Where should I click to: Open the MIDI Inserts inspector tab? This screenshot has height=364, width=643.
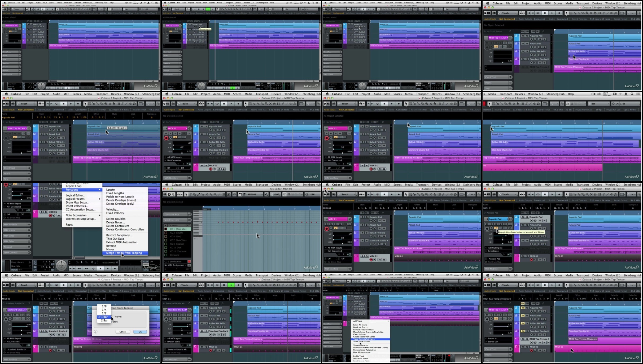point(15,230)
